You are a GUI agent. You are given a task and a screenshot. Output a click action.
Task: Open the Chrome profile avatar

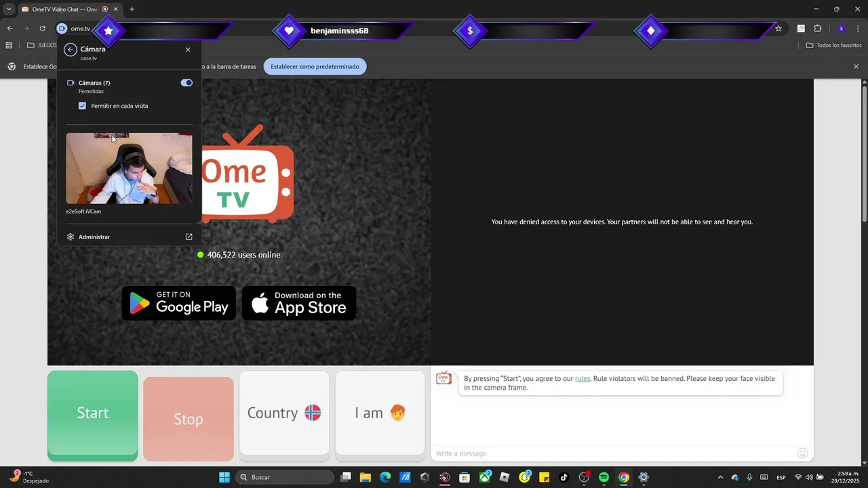(x=842, y=28)
